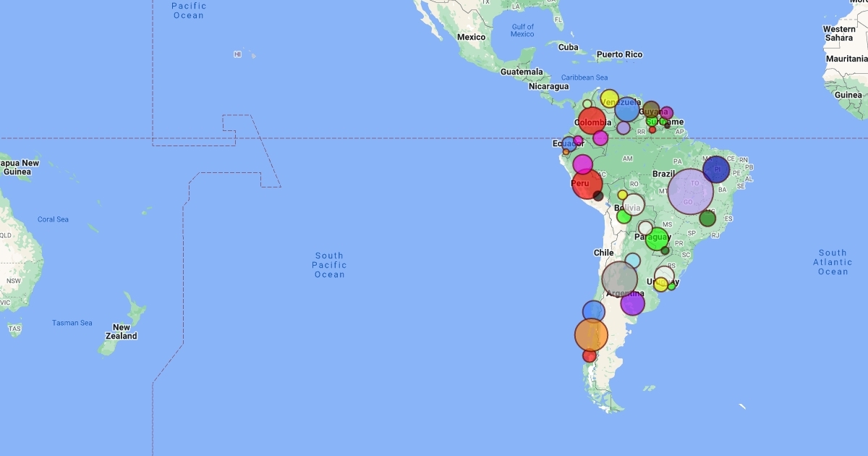868x456 pixels.
Task: Click the large gray bubble over Argentina
Action: pyautogui.click(x=620, y=279)
